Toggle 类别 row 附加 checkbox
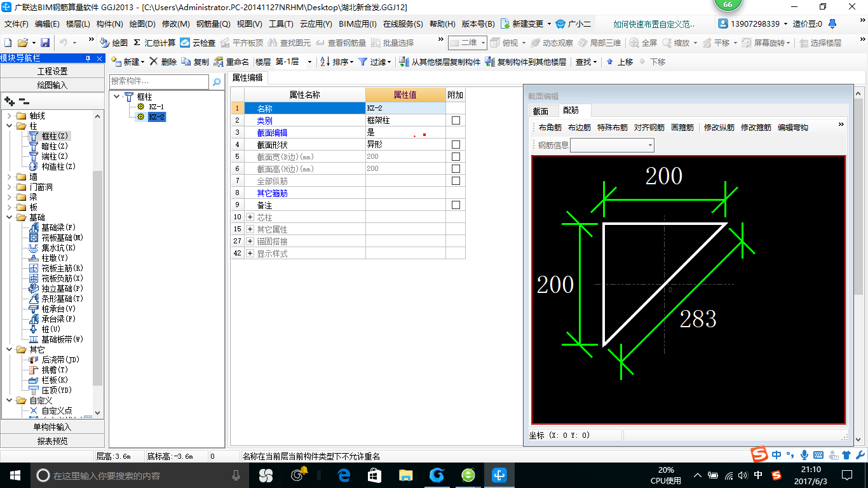Viewport: 868px width, 488px height. coord(456,120)
